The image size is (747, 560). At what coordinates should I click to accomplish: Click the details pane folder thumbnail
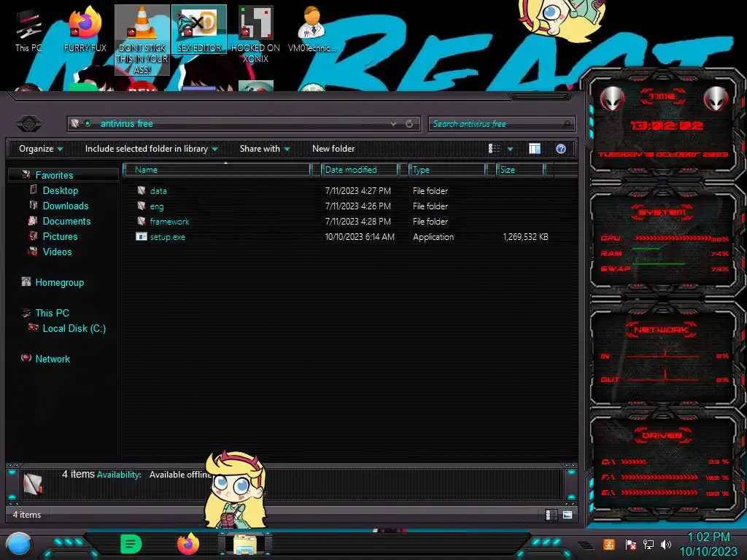(33, 484)
